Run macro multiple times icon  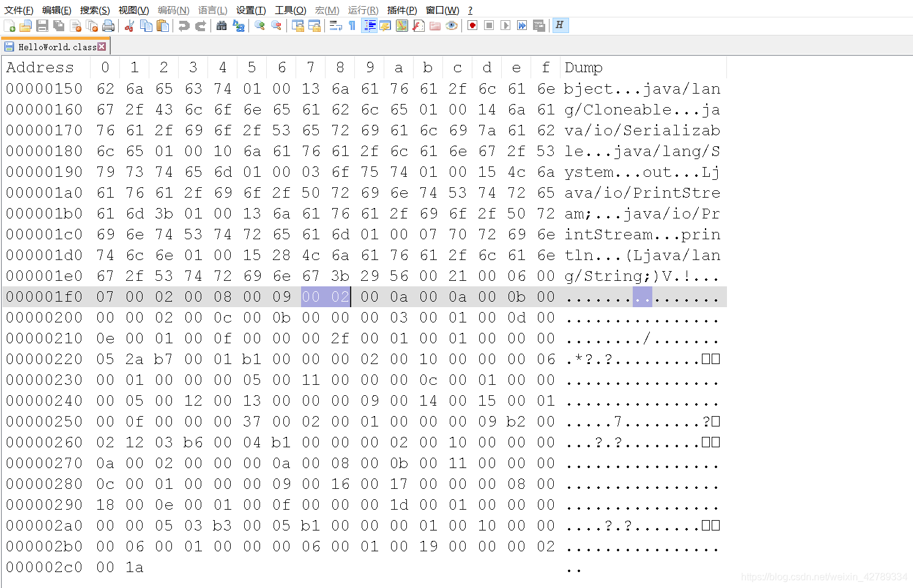coord(522,26)
